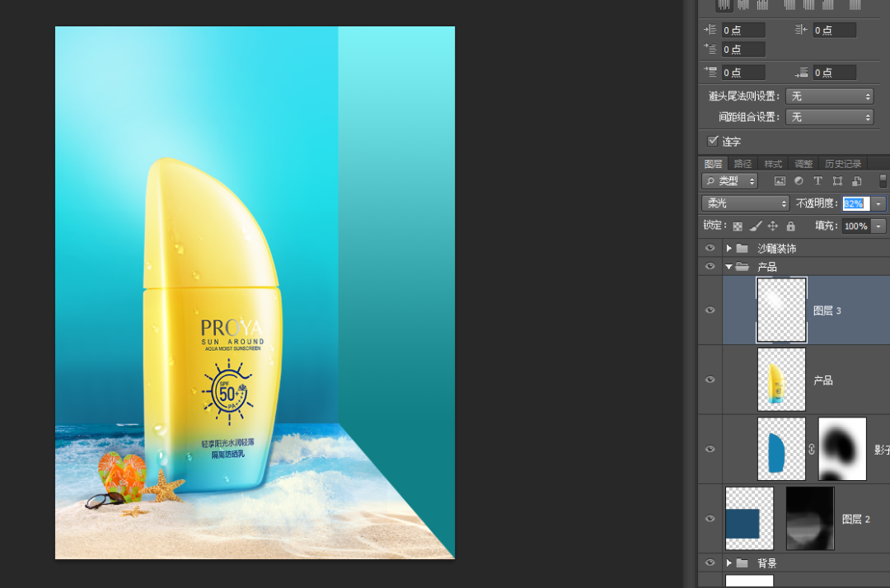This screenshot has width=890, height=588.
Task: Toggle the layer filter on/off switch
Action: pos(883,181)
